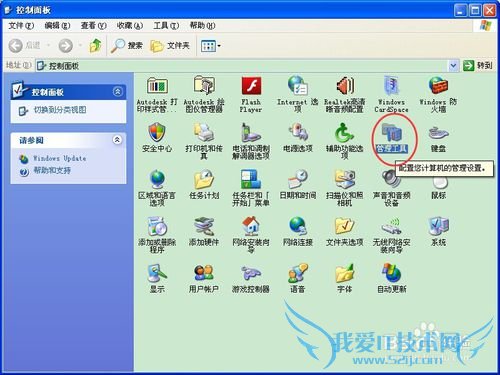Open 安全中心 shield icon

pyautogui.click(x=157, y=132)
